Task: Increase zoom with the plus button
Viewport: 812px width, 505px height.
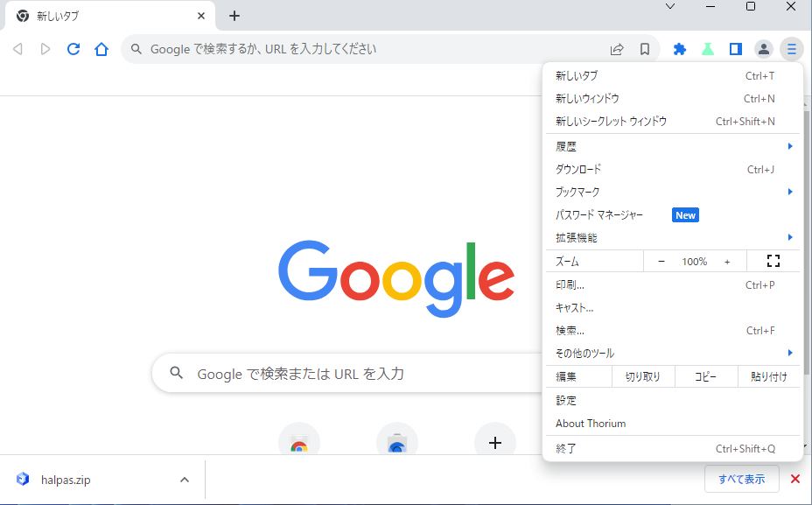Action: click(727, 262)
